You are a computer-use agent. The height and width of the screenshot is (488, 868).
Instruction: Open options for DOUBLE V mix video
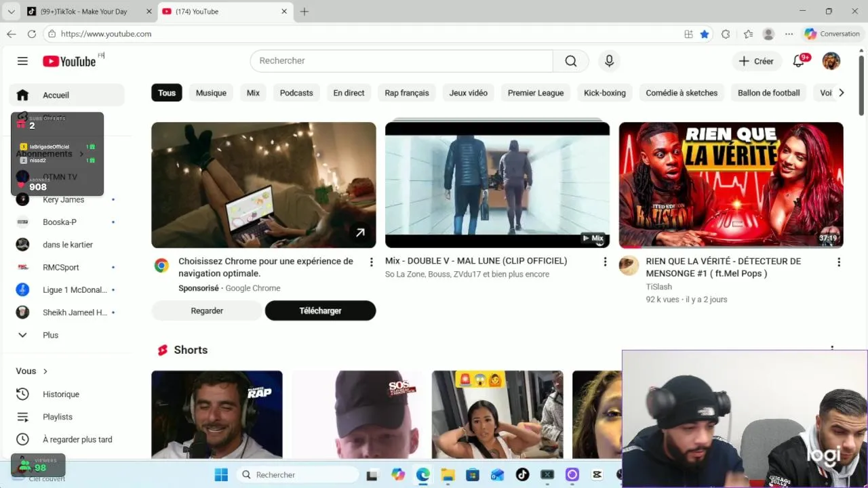(x=605, y=262)
